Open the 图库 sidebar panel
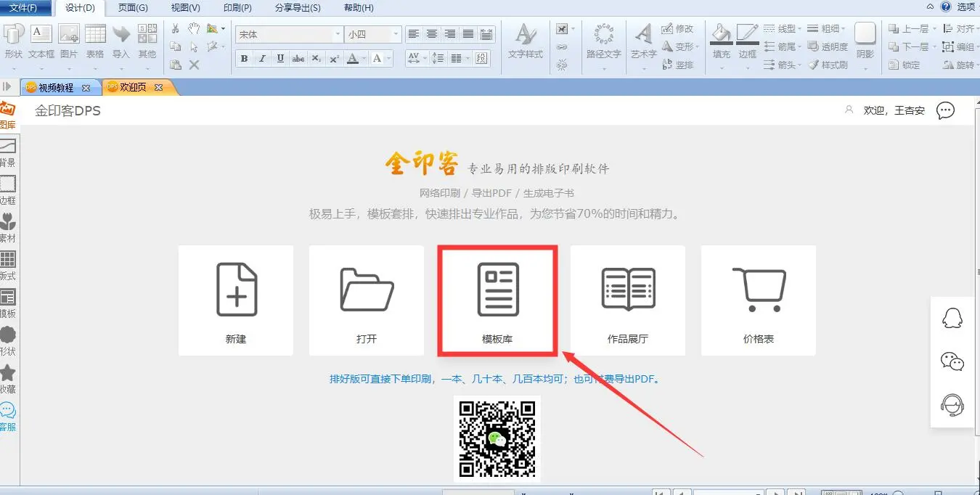This screenshot has width=980, height=495. click(x=7, y=116)
